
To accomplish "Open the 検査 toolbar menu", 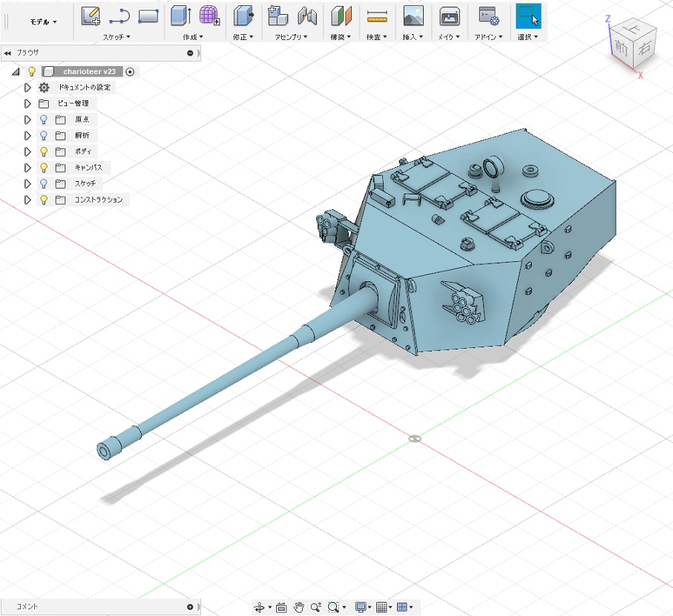I will [x=377, y=37].
